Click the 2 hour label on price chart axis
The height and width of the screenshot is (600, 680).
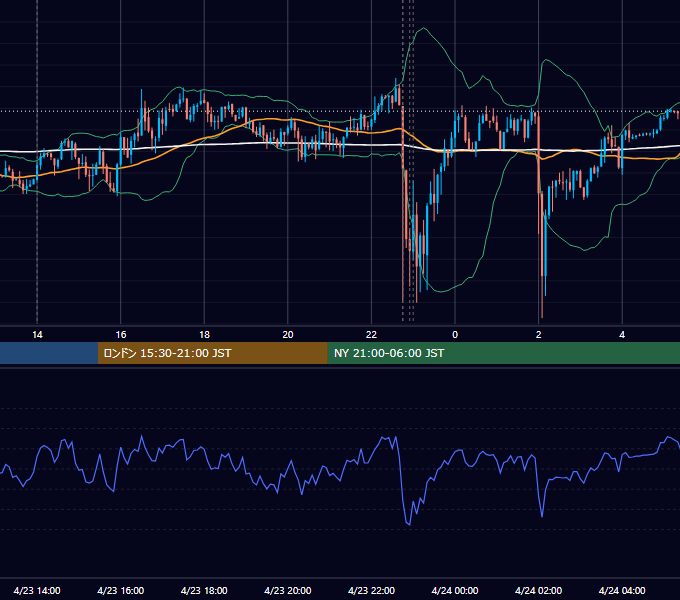click(x=539, y=335)
